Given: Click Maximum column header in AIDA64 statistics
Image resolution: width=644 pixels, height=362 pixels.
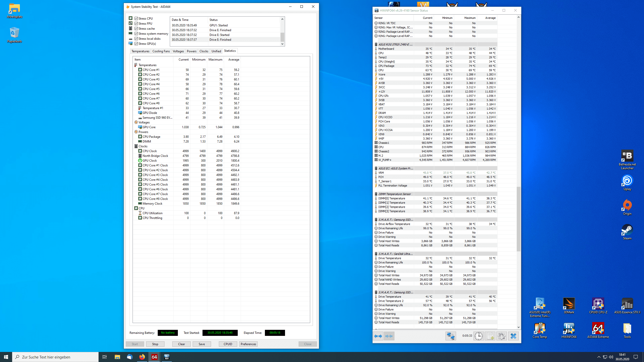Looking at the screenshot, I should click(215, 60).
